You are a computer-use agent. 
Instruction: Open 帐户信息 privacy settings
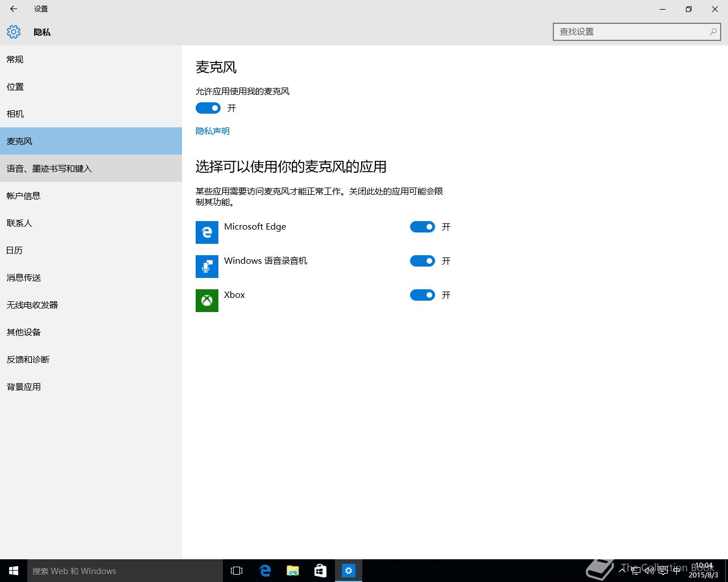(x=91, y=196)
